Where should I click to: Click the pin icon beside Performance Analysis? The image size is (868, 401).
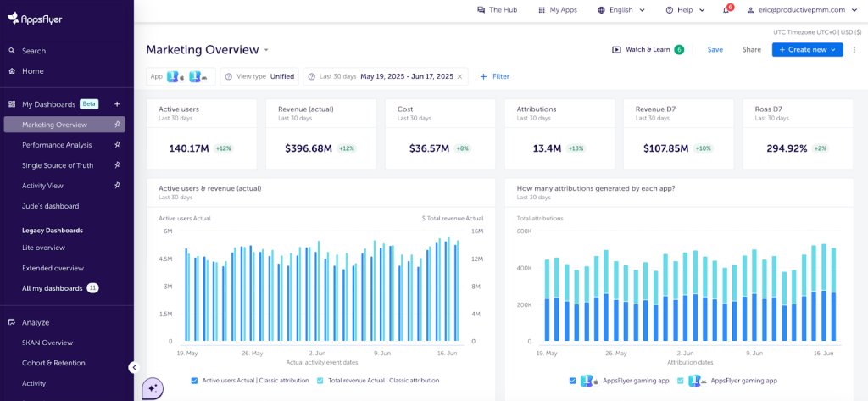(118, 145)
